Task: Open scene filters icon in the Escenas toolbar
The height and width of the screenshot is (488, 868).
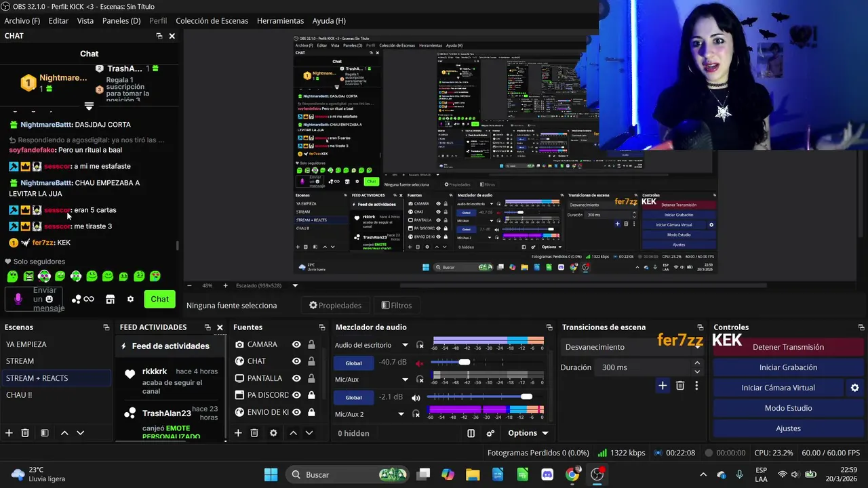Action: [44, 433]
